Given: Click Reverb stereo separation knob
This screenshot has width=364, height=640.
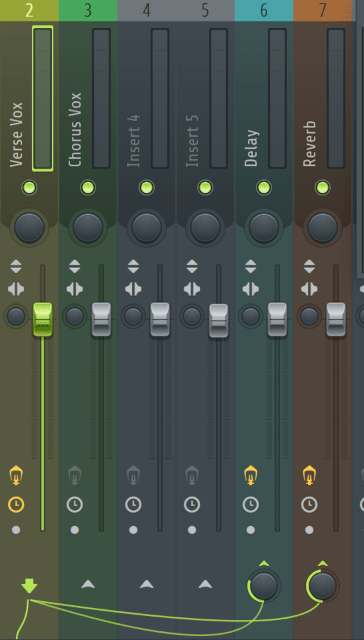Looking at the screenshot, I should coord(310,316).
